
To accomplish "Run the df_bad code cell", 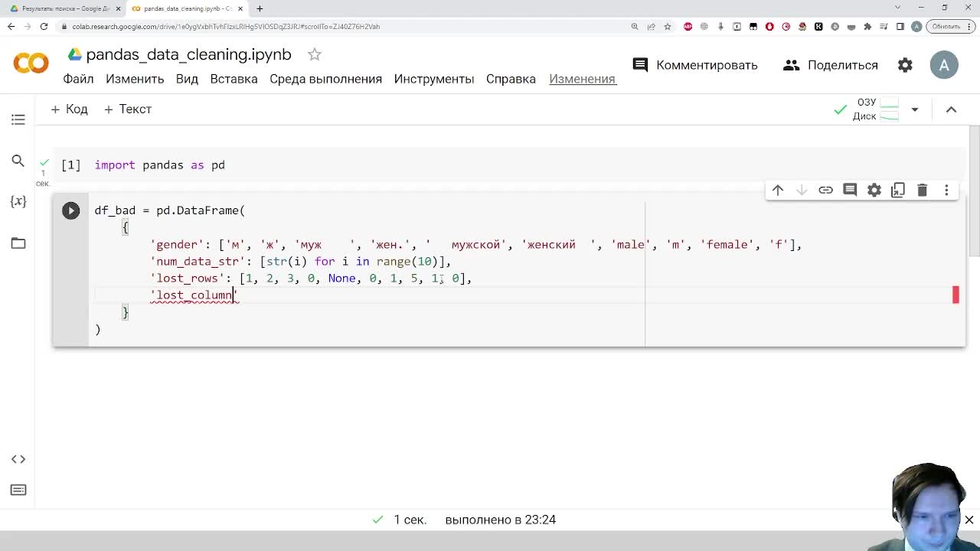I will coord(70,210).
